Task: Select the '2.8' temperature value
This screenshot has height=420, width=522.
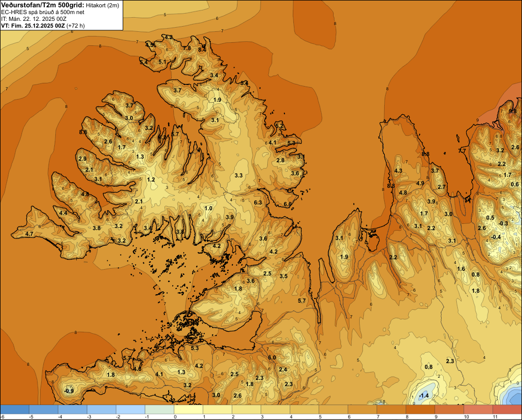Action: coord(281,160)
